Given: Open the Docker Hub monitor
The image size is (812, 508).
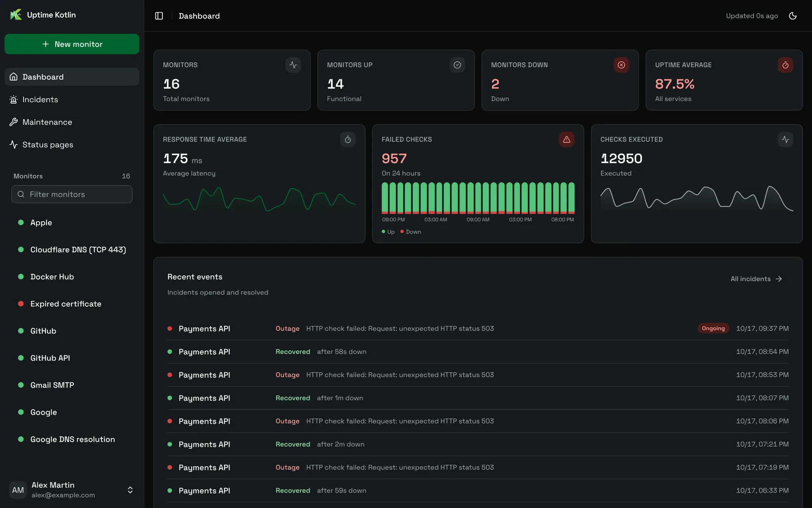Looking at the screenshot, I should click(72, 277).
